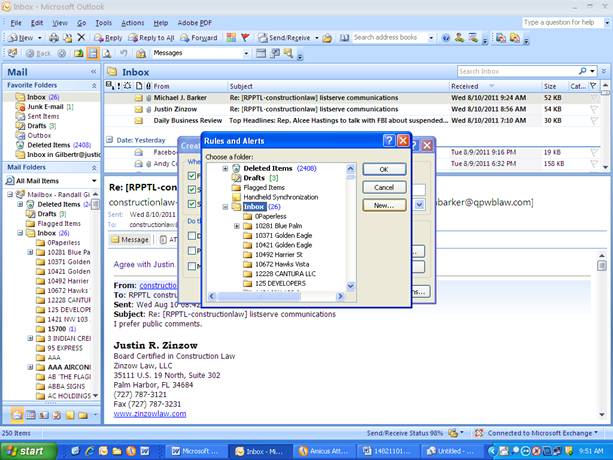Click the Type a question for help box
This screenshot has height=460, width=613.
coord(562,23)
